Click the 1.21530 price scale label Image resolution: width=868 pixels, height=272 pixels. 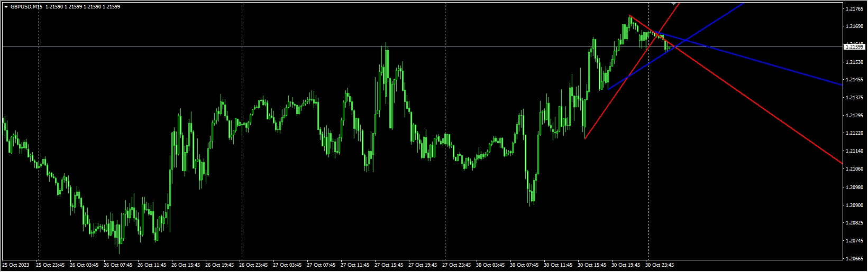(x=854, y=62)
